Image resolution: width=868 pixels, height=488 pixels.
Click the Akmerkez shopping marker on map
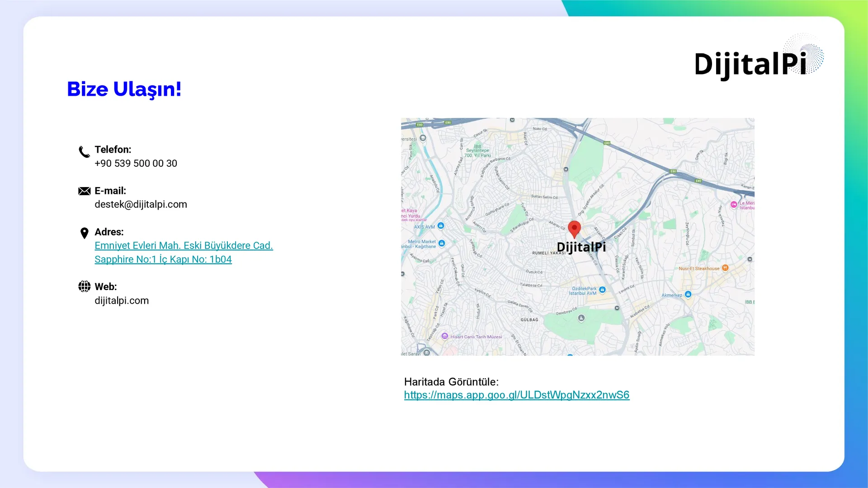tap(688, 295)
